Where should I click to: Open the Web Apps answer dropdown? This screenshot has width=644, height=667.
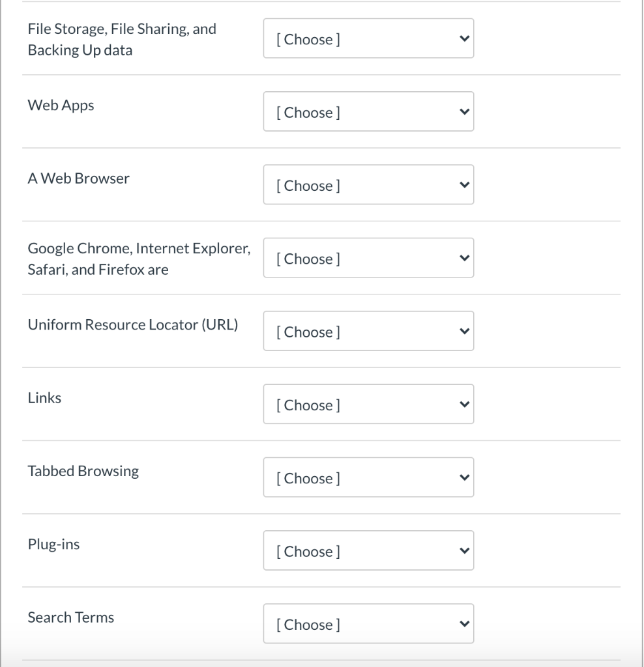[368, 111]
